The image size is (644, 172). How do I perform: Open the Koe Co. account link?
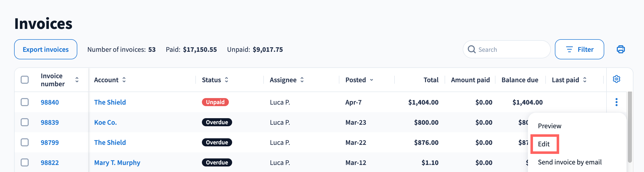tap(105, 122)
